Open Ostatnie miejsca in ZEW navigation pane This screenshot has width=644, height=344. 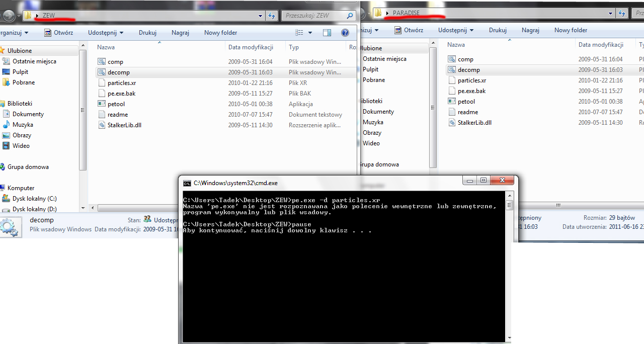pos(29,61)
